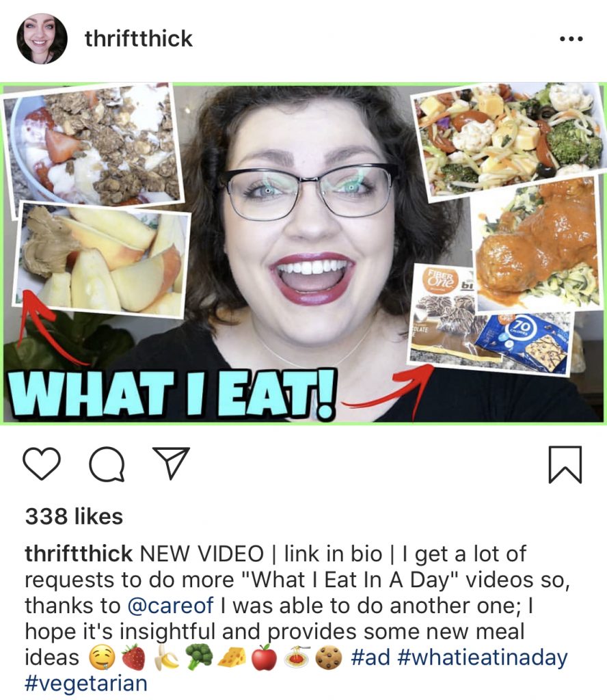607x700 pixels.
Task: Open the #whatieatinaday hashtag
Action: (482, 658)
